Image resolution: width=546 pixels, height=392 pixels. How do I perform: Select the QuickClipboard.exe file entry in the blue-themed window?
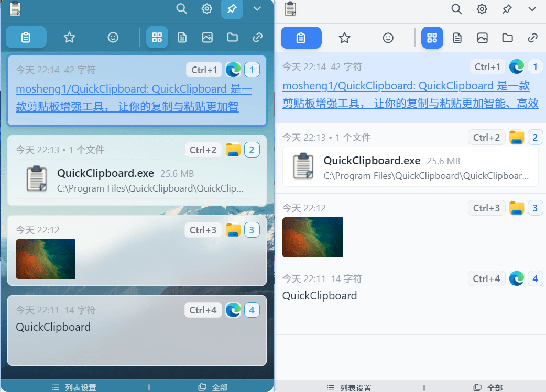(136, 179)
